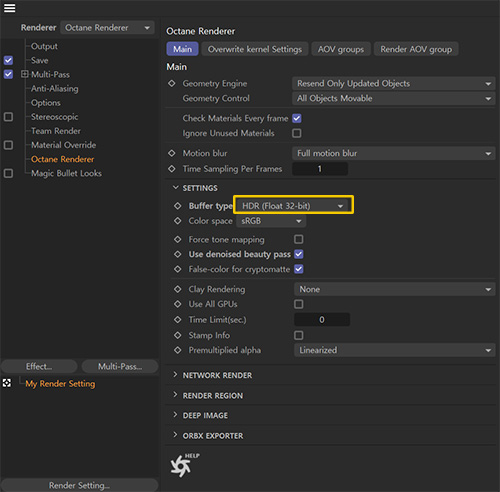Click the Multi-Pass... button
This screenshot has height=492, width=500.
point(120,366)
